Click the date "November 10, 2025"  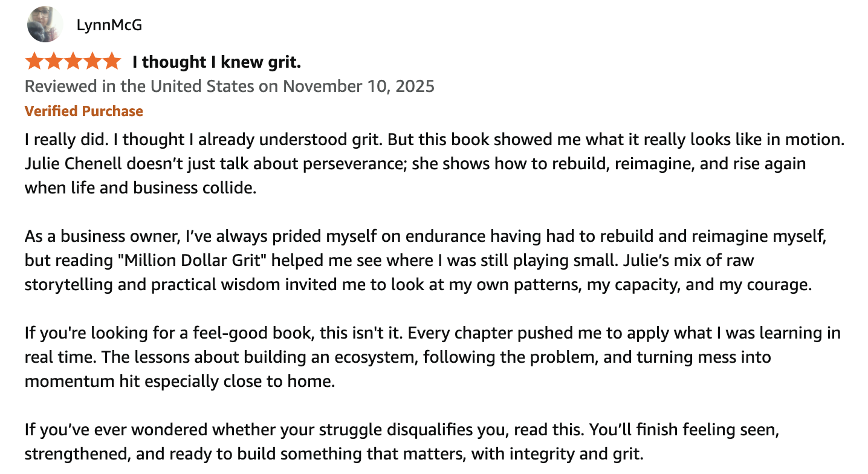coord(358,86)
